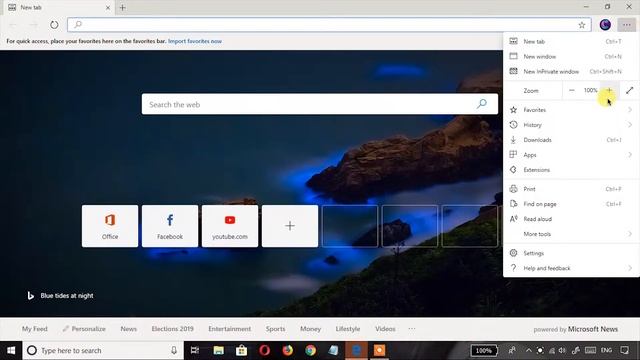Open the Windows Start menu
Image resolution: width=640 pixels, height=360 pixels.
11,350
